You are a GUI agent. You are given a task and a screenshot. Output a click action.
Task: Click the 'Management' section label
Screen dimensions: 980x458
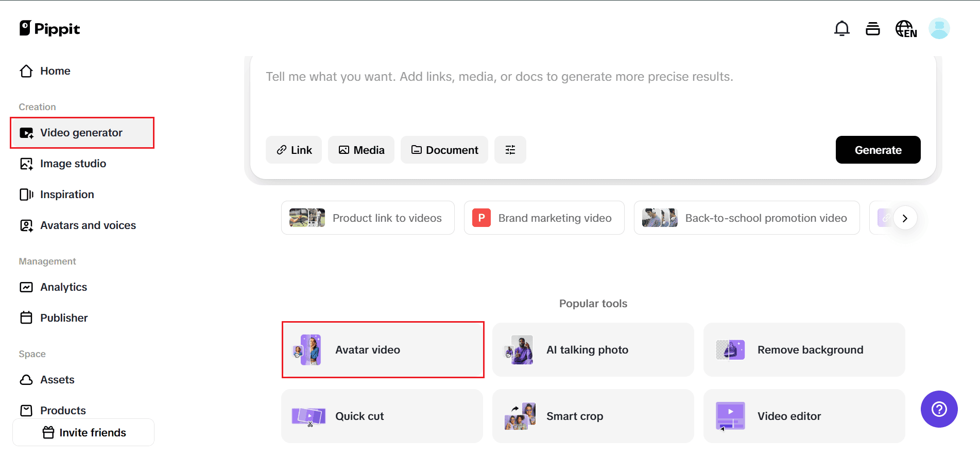(47, 261)
